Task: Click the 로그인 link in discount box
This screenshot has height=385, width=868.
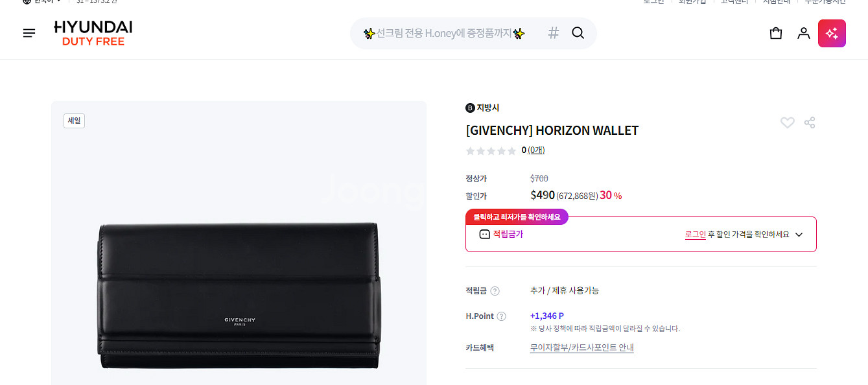Action: coord(696,235)
